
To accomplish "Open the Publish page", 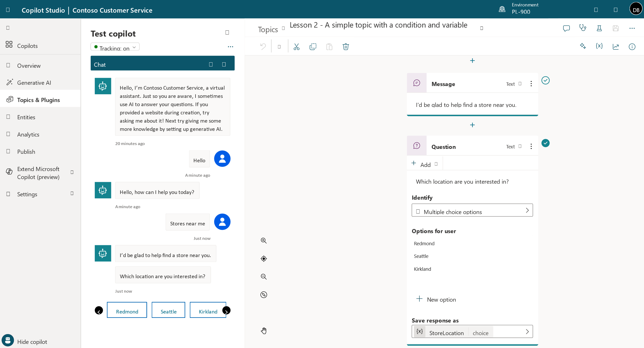I will 40,151.
